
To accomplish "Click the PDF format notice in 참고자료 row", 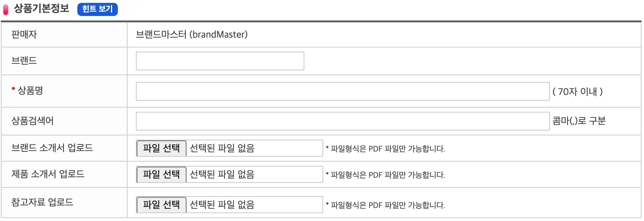I will (385, 205).
